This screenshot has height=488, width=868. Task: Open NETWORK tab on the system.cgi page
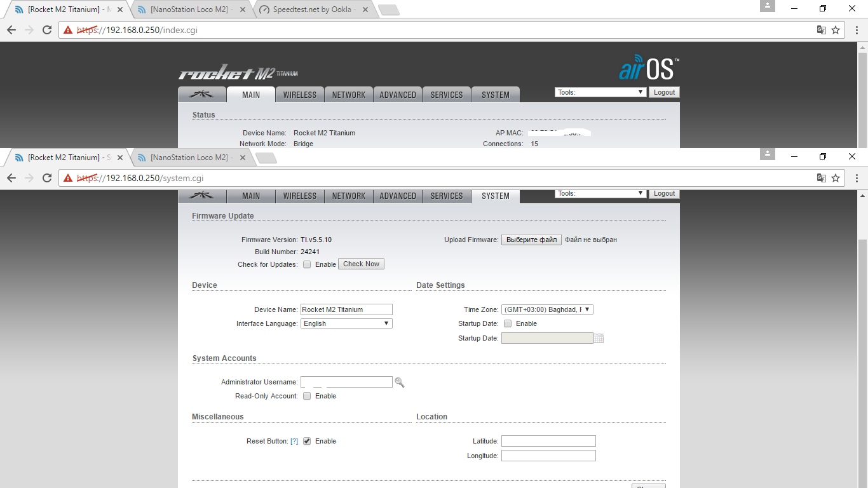349,196
